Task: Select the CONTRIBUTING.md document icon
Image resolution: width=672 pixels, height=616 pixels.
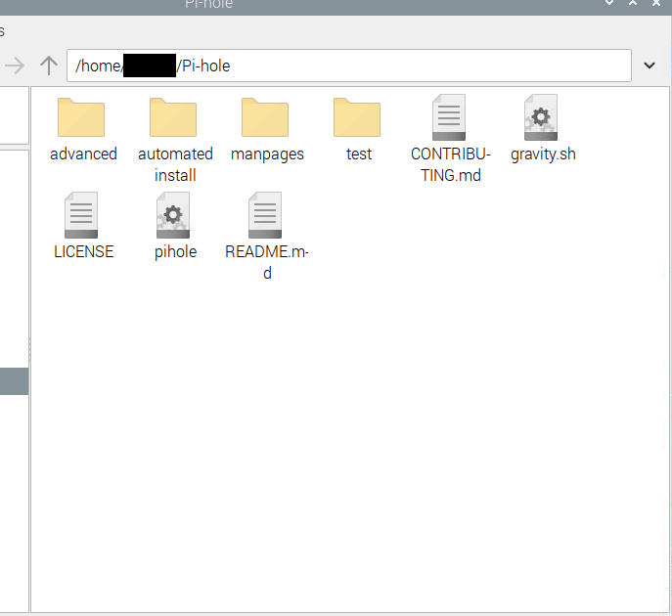Action: coord(449,118)
